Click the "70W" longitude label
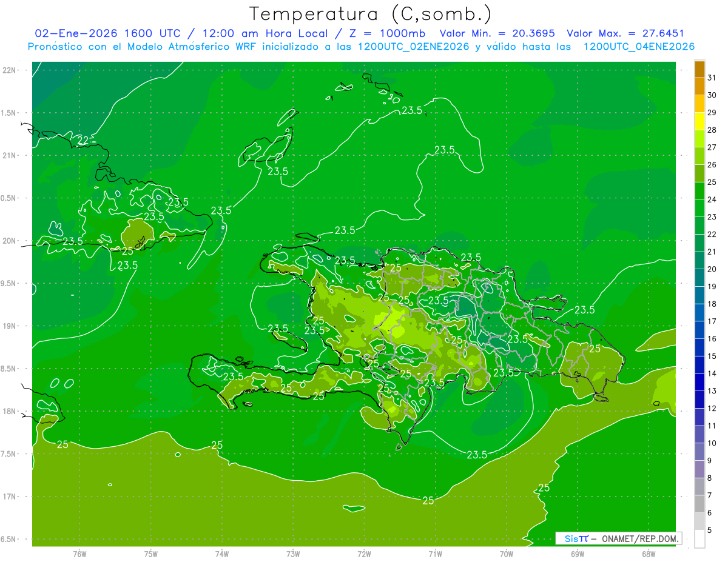This screenshot has height=562, width=728. click(506, 554)
